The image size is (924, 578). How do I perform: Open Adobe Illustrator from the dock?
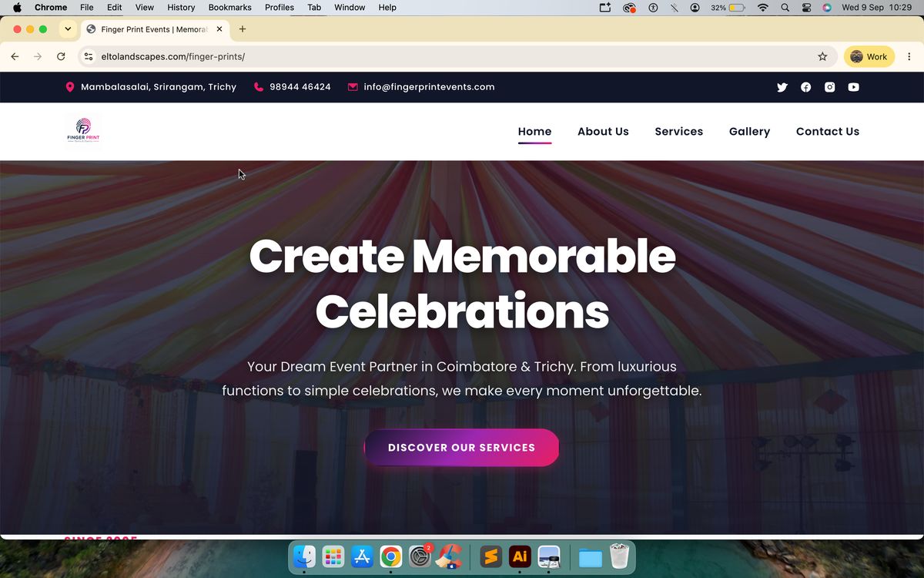(520, 556)
